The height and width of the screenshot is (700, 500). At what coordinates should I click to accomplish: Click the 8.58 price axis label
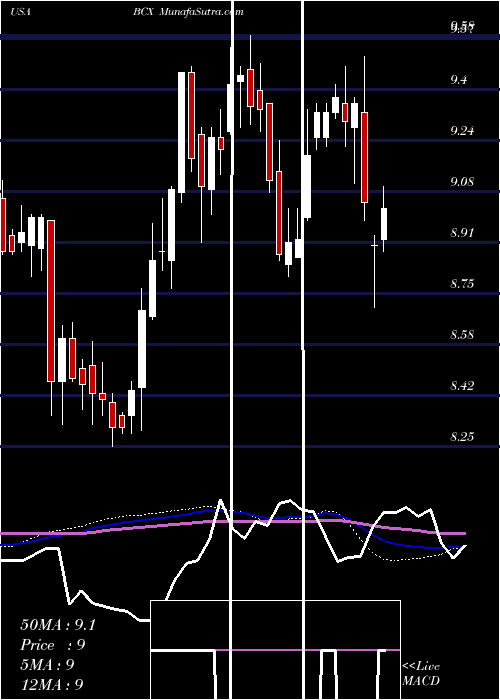463,334
